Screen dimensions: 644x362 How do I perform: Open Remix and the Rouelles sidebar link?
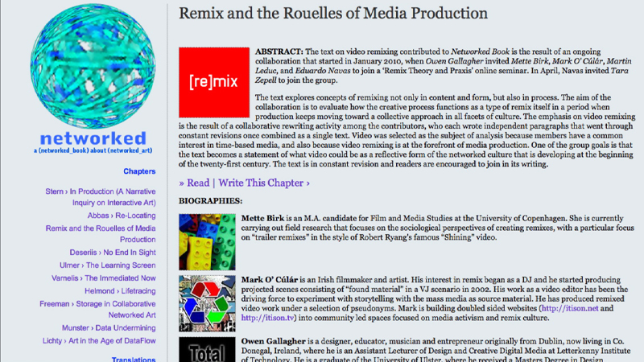(101, 234)
